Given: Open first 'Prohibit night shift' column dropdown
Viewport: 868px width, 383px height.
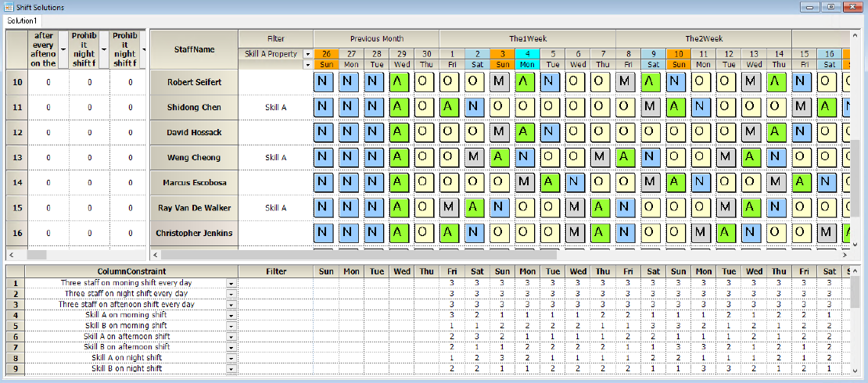Looking at the screenshot, I should 103,49.
